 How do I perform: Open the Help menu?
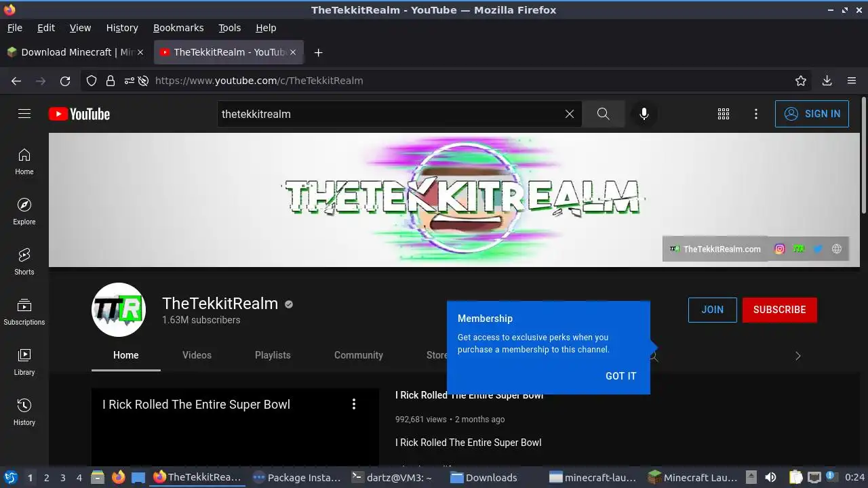266,28
